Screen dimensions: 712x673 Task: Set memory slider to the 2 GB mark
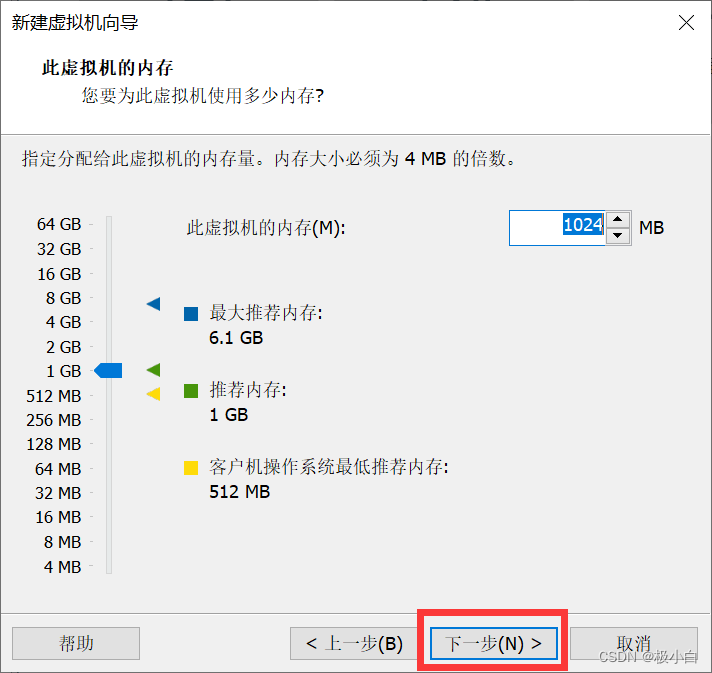(x=109, y=347)
